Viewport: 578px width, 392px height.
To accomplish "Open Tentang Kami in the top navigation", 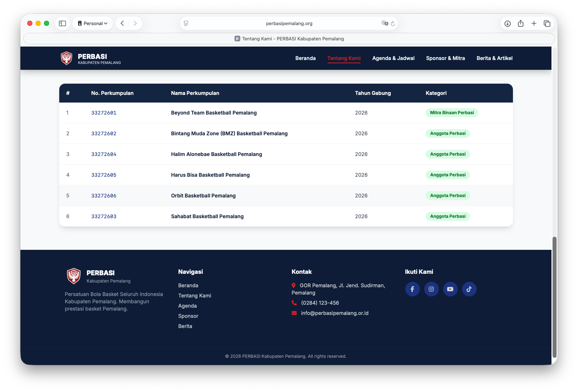I will click(x=344, y=58).
